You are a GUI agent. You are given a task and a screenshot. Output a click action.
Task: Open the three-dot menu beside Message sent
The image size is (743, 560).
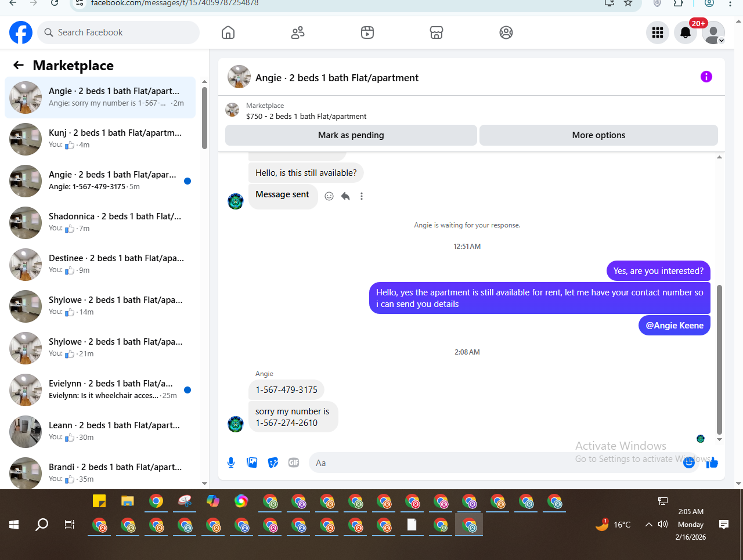coord(362,196)
